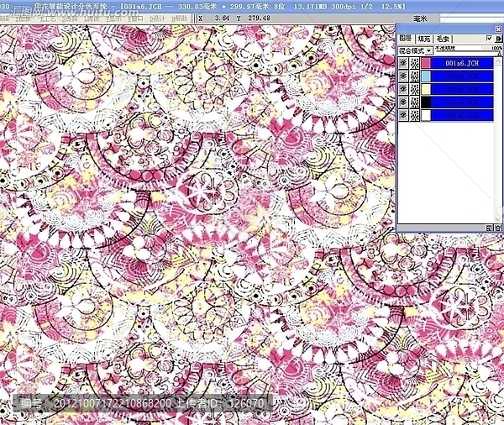
Task: Click the Y coordinate value 279.48
Action: click(x=259, y=18)
